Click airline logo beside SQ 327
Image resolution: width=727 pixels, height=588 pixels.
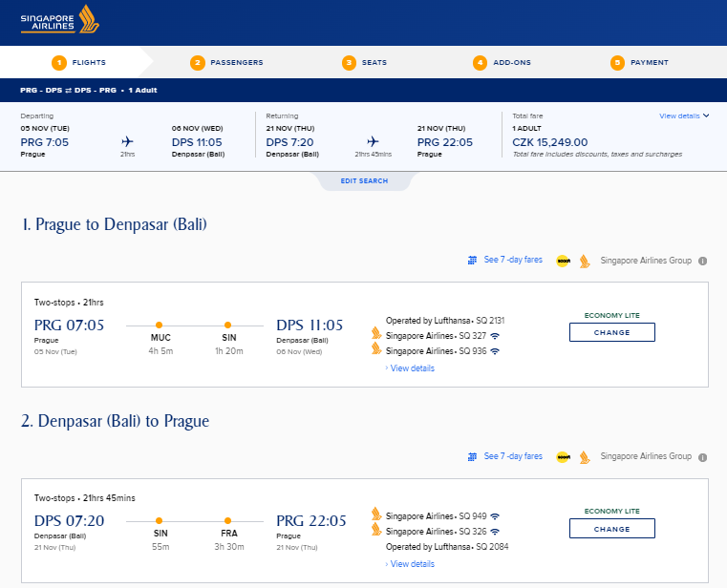376,333
